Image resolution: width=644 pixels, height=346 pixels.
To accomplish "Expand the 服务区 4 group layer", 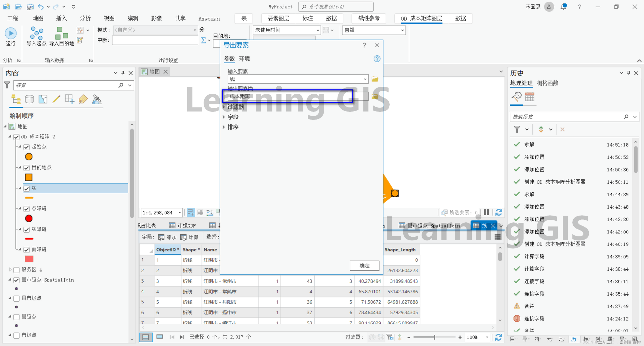I will (10, 269).
